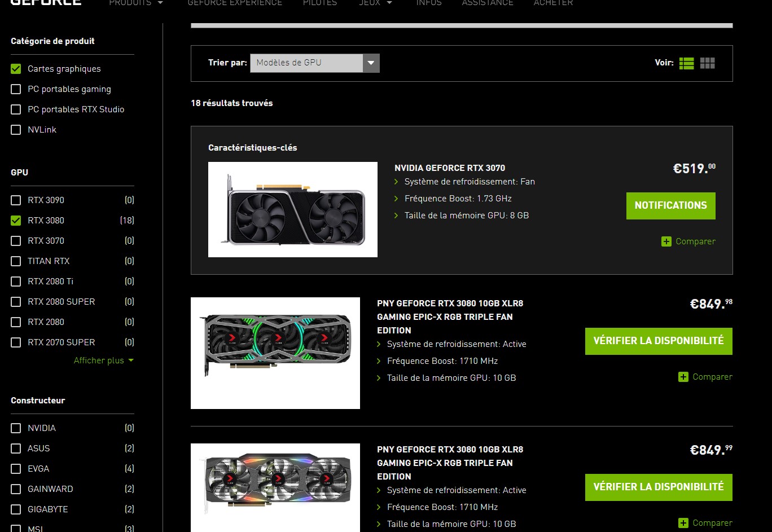Click NVIDIA GEFORCE RTX 3070 title
Image resolution: width=772 pixels, height=532 pixels.
[x=450, y=168]
